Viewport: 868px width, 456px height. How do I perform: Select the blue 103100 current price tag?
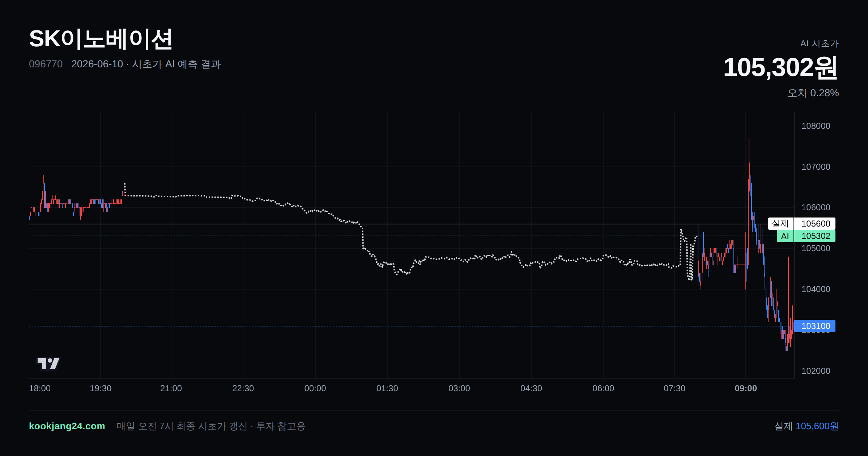(x=815, y=326)
